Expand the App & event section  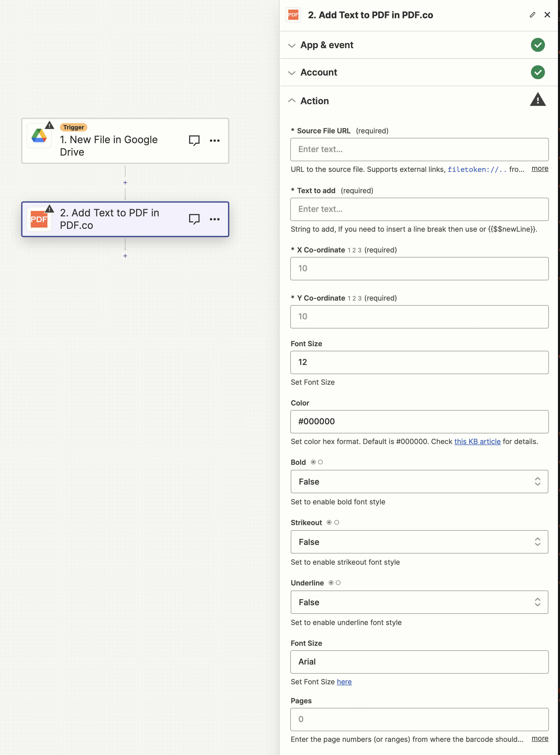point(292,45)
